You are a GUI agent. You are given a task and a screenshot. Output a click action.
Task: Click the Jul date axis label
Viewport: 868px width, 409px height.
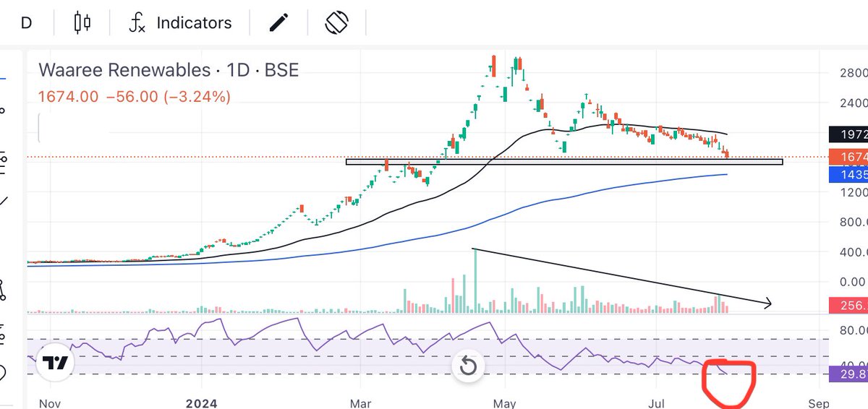tap(657, 403)
